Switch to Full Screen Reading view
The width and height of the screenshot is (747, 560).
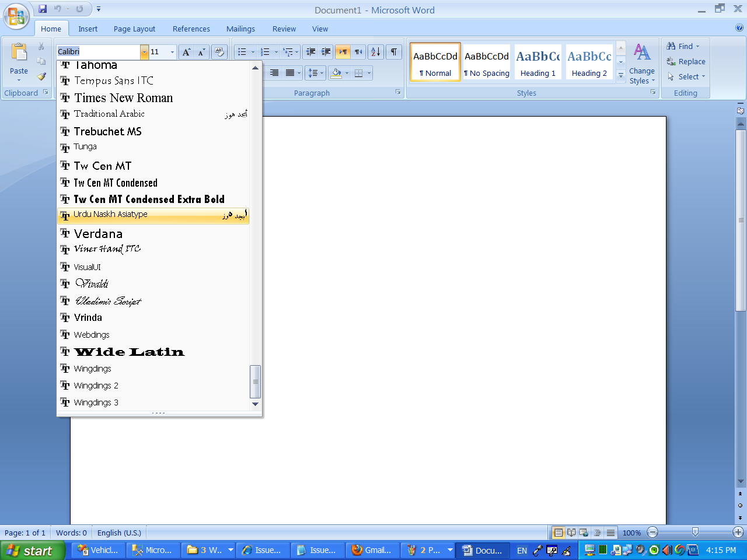(x=571, y=533)
